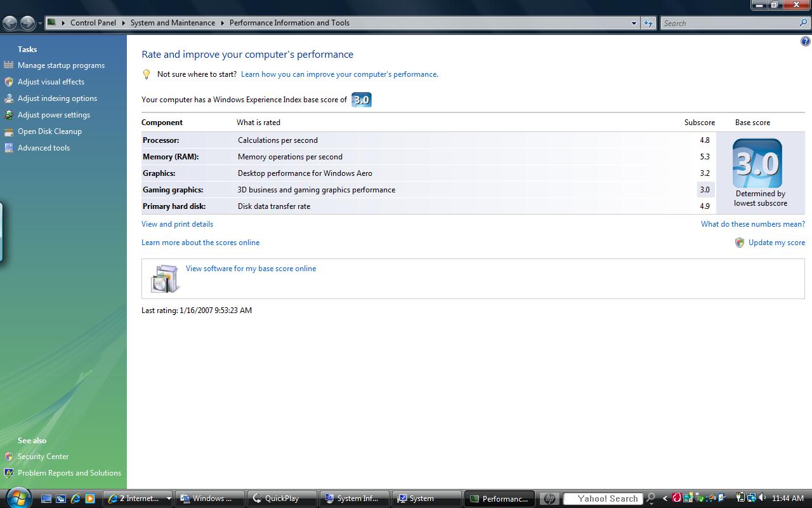Click the Security Center shield icon
The image size is (812, 508).
click(x=9, y=457)
